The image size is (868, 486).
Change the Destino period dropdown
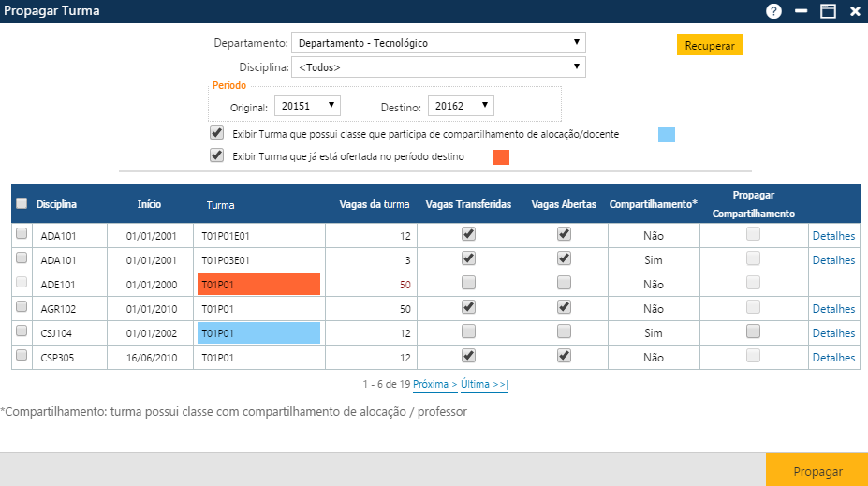point(461,106)
